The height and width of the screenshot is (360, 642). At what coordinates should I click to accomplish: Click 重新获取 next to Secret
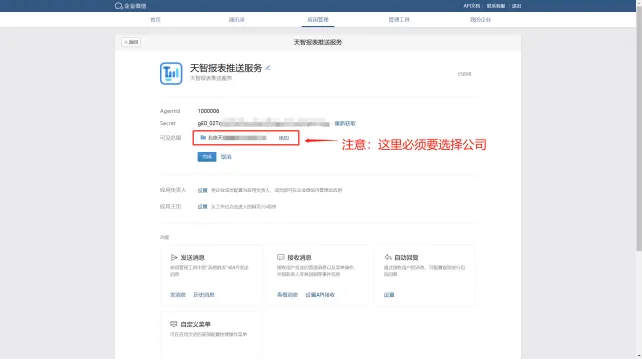(345, 123)
